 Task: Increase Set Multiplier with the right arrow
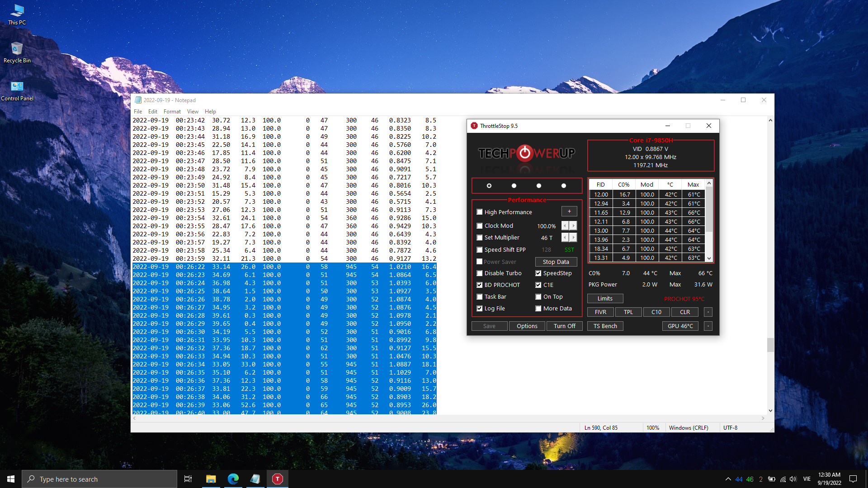click(x=573, y=238)
